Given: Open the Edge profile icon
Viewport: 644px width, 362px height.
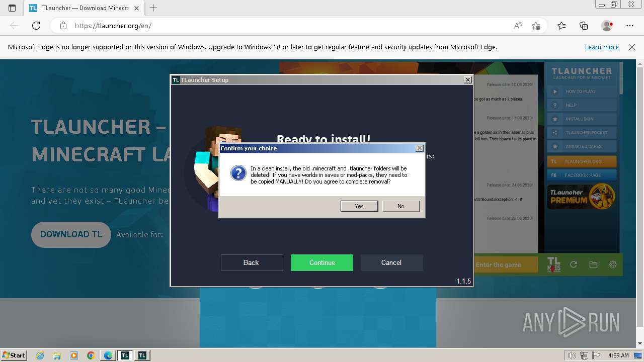Looking at the screenshot, I should pos(607,26).
